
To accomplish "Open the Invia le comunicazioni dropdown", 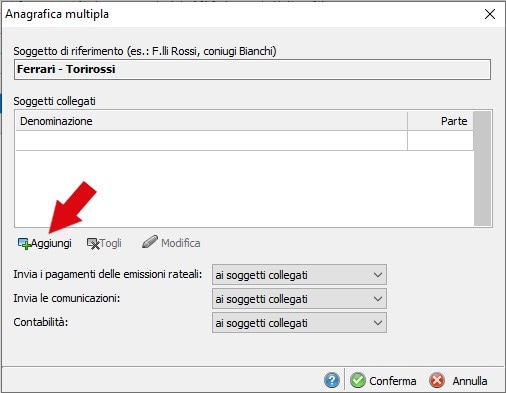I will tap(299, 299).
